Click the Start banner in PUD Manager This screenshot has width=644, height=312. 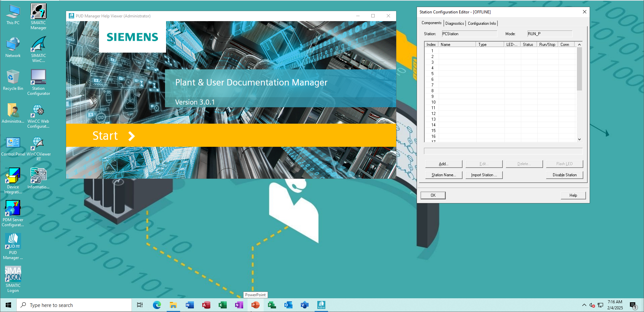tap(231, 135)
